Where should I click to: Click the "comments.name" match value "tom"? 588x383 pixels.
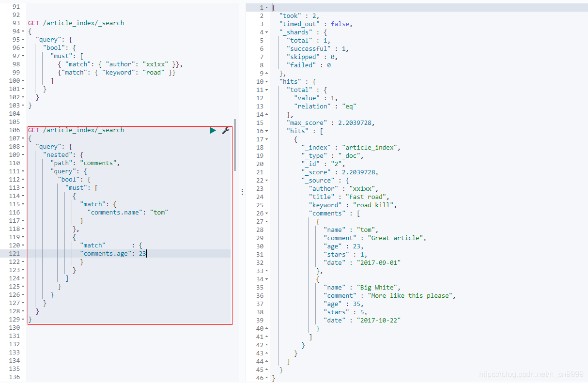pyautogui.click(x=160, y=212)
